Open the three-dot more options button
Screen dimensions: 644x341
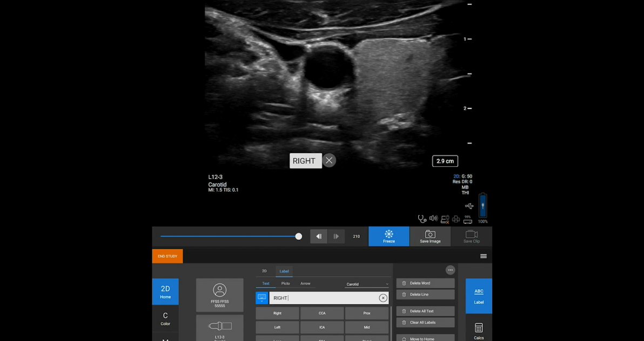coord(450,270)
